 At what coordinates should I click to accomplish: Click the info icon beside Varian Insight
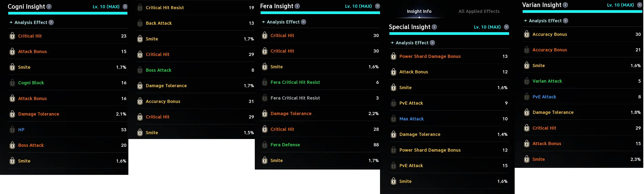(565, 5)
